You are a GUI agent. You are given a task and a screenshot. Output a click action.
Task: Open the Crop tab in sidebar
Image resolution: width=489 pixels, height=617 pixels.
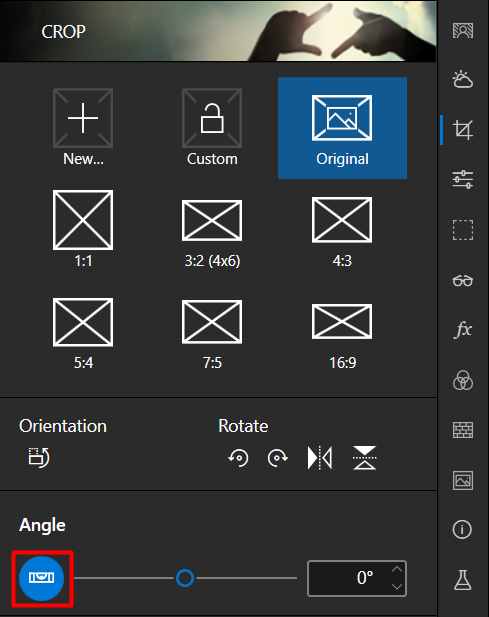(x=463, y=130)
